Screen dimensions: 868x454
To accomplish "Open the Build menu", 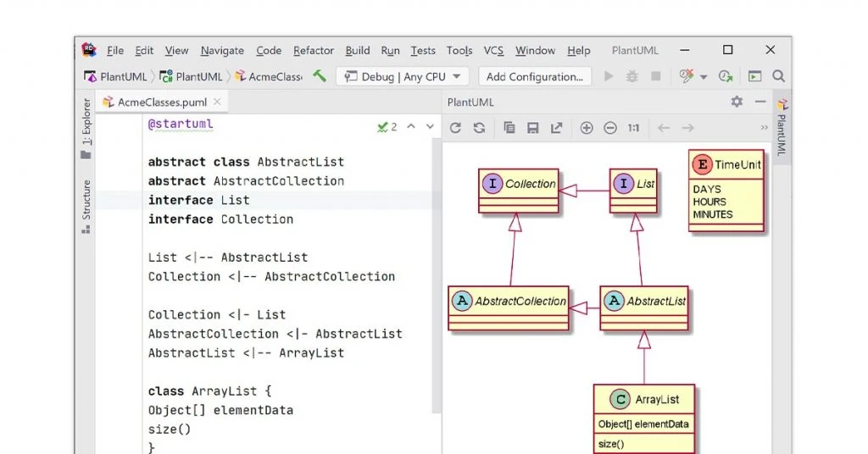I will click(x=358, y=50).
